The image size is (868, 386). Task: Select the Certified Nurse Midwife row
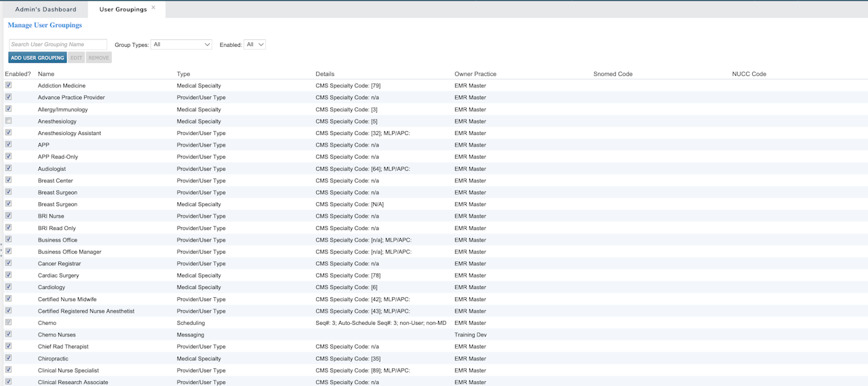click(67, 299)
